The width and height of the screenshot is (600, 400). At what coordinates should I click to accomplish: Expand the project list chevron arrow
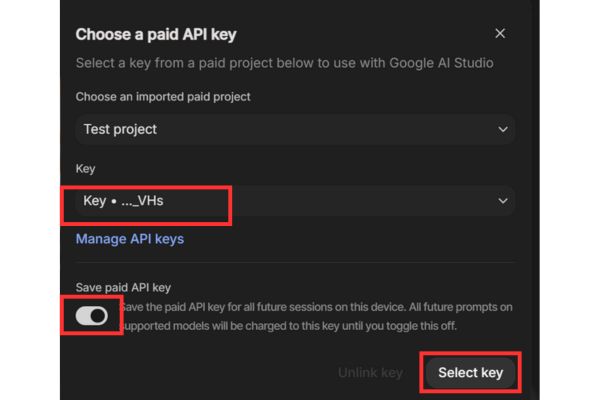502,129
